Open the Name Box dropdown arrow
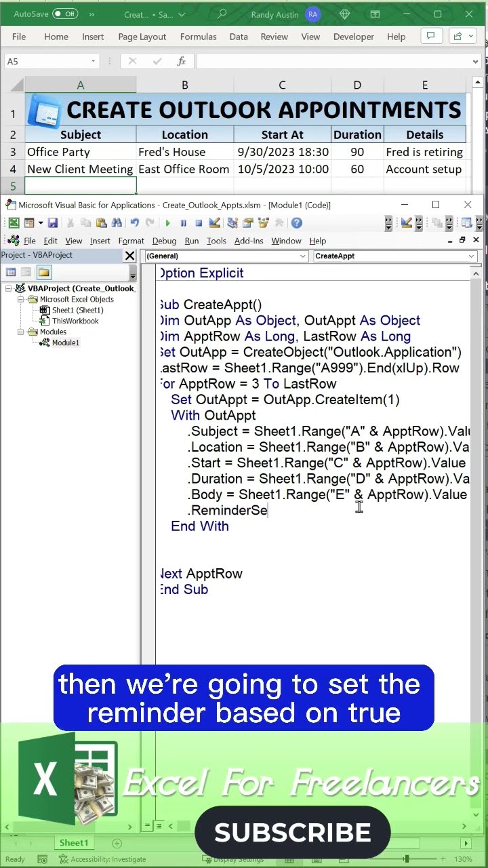 coord(93,61)
